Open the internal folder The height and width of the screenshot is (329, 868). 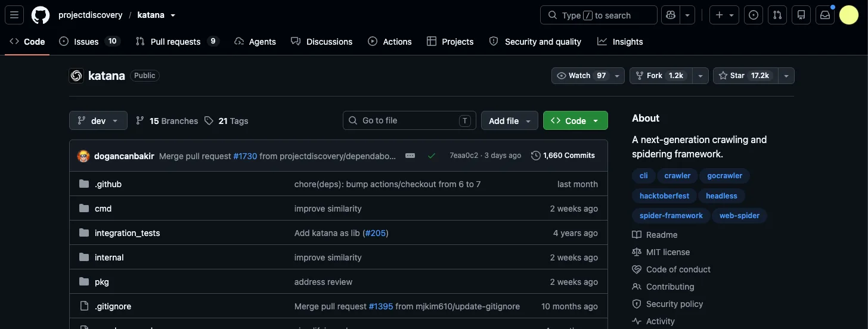click(x=109, y=257)
